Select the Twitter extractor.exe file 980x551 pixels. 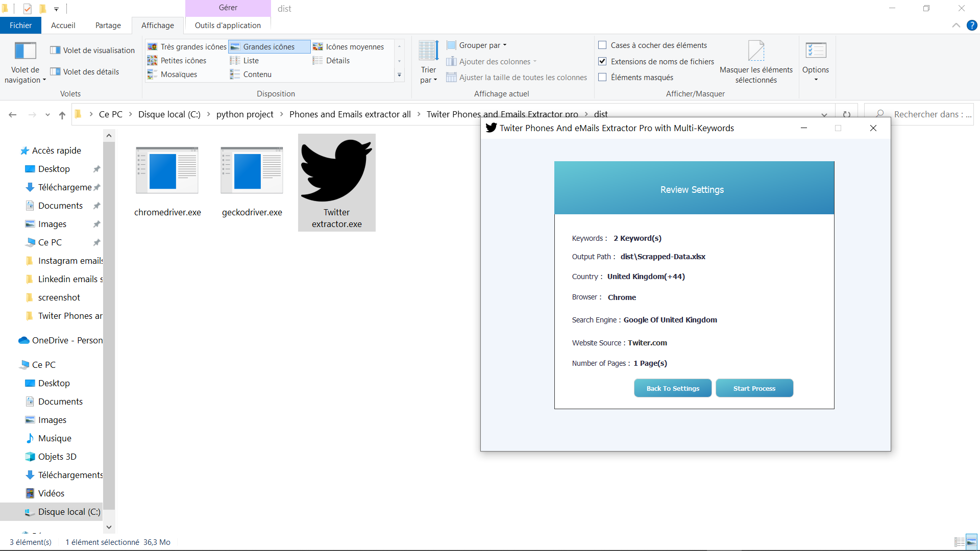pos(336,182)
